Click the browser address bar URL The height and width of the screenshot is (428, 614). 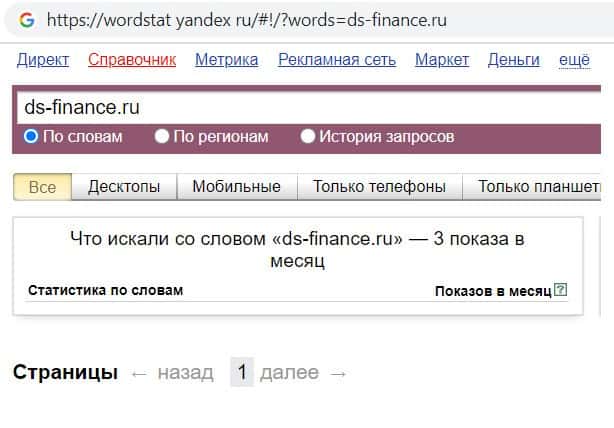(x=247, y=20)
